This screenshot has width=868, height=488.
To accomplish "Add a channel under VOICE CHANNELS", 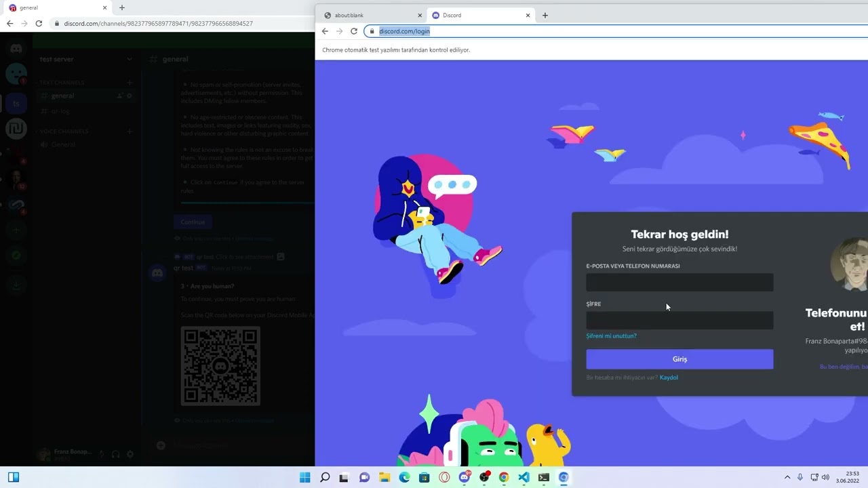I will tap(130, 131).
